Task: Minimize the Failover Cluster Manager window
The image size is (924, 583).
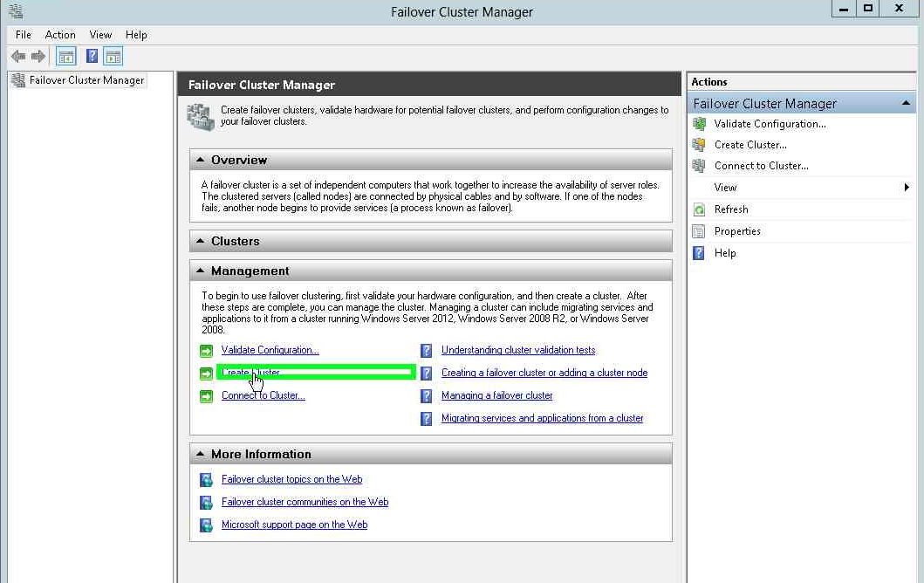Action: click(844, 8)
